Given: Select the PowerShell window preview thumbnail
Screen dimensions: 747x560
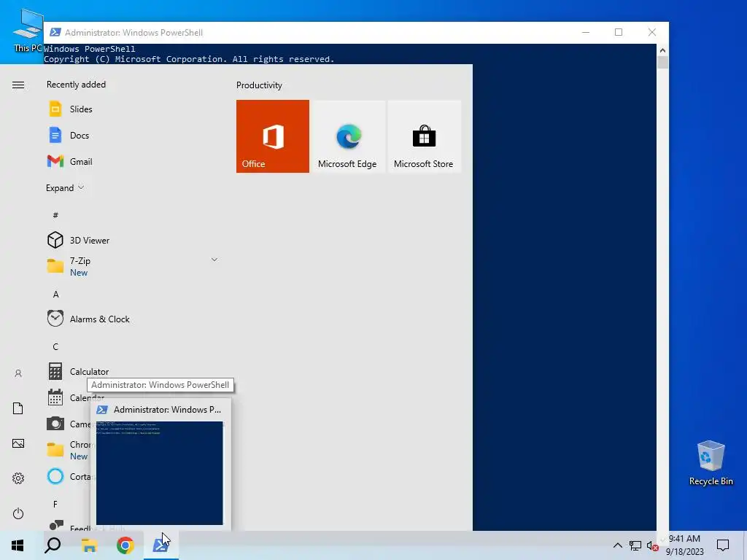Looking at the screenshot, I should click(160, 472).
